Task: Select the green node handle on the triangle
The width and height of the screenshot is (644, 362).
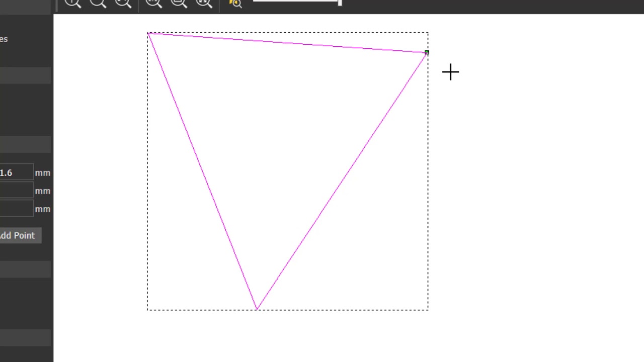Action: [x=427, y=52]
